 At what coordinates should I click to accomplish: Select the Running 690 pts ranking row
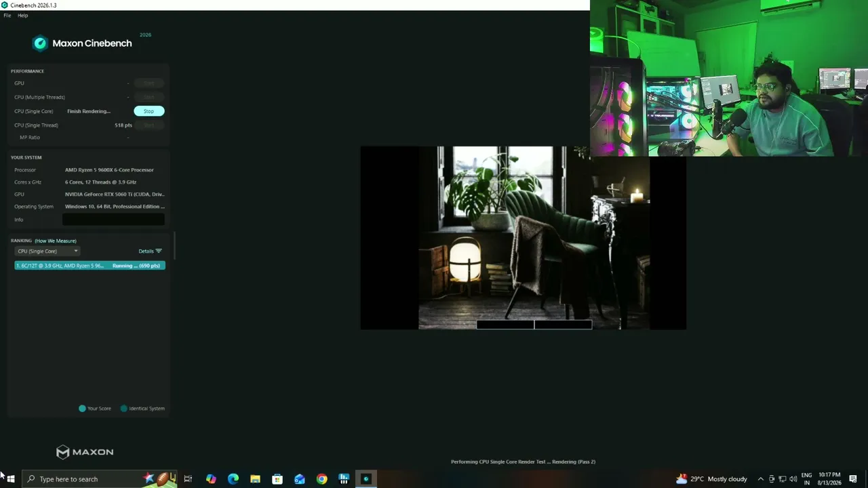tap(90, 266)
